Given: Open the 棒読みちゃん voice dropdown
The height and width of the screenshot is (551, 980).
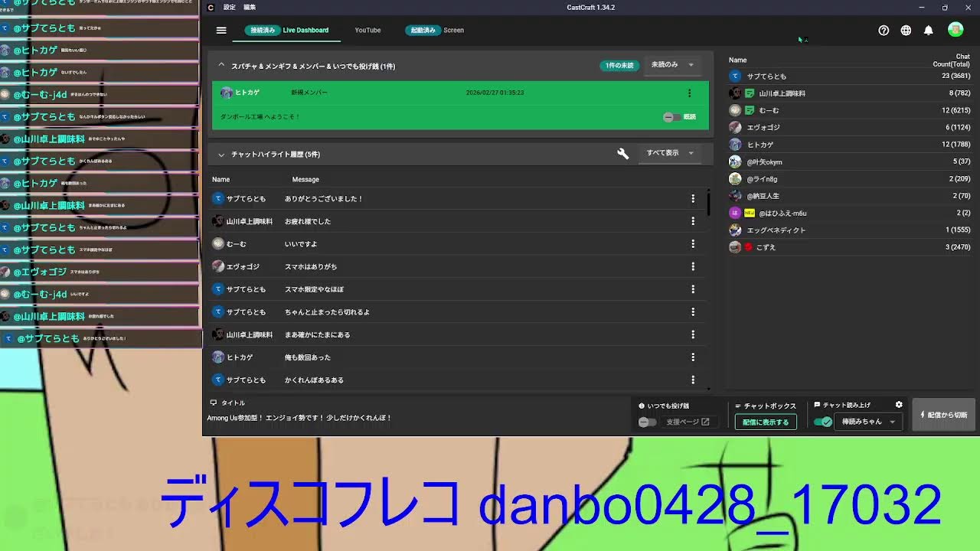Looking at the screenshot, I should (867, 422).
